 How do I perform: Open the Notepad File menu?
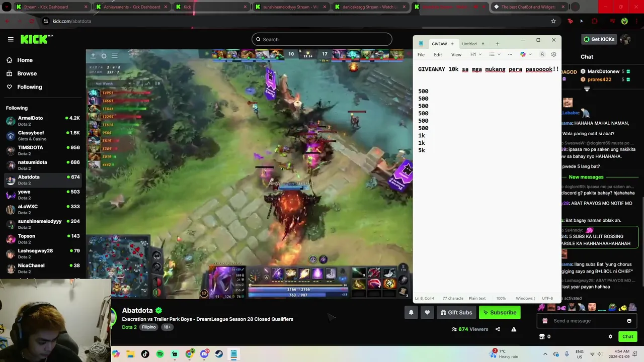point(421,54)
